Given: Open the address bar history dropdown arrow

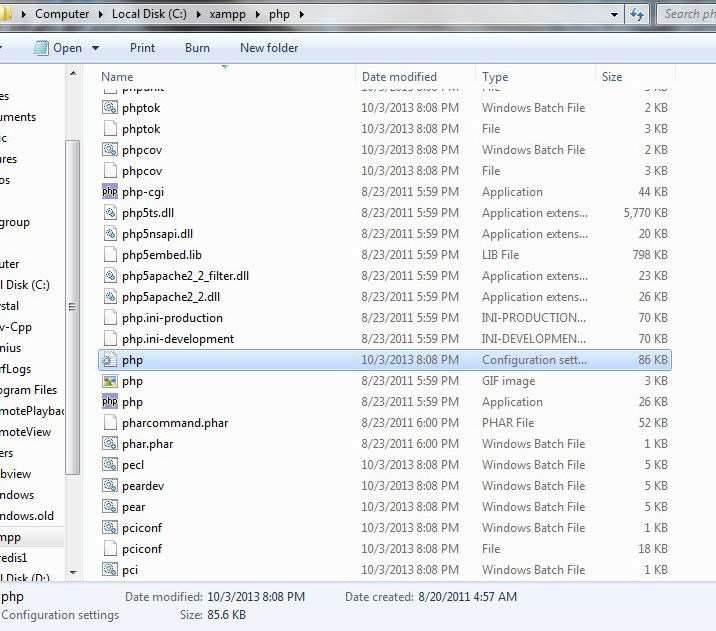Looking at the screenshot, I should [x=615, y=15].
